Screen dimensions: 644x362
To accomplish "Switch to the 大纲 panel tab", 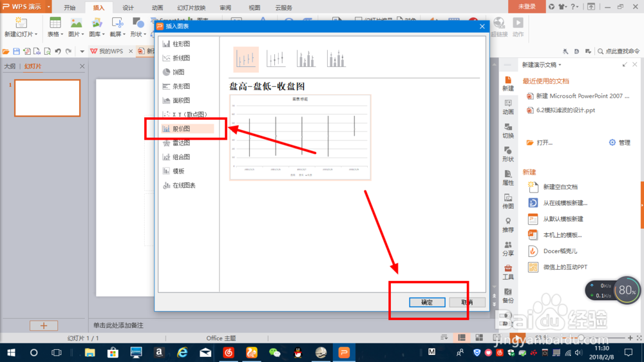I will tap(10, 66).
